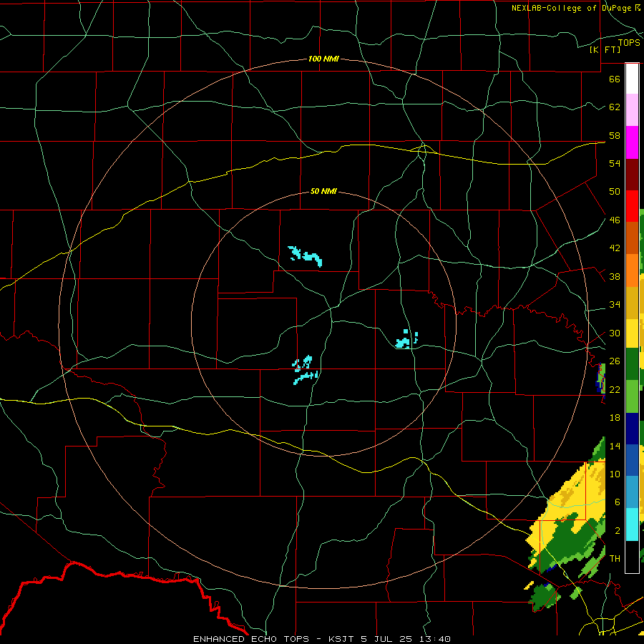Click the dark orange 42 kft legend swatch
This screenshot has width=644, height=644.
[x=632, y=238]
